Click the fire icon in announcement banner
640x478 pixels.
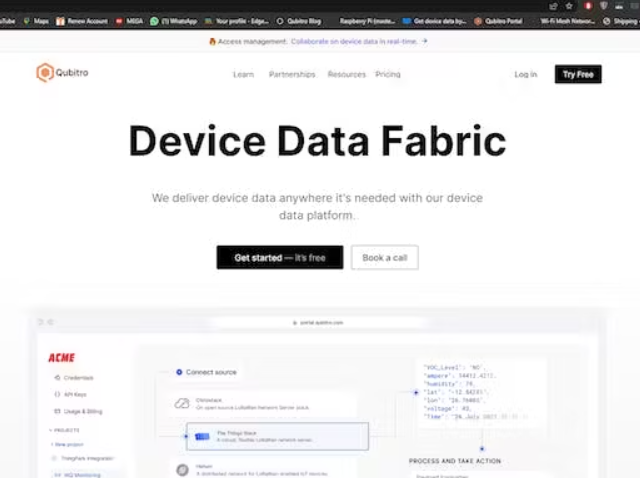(x=212, y=41)
